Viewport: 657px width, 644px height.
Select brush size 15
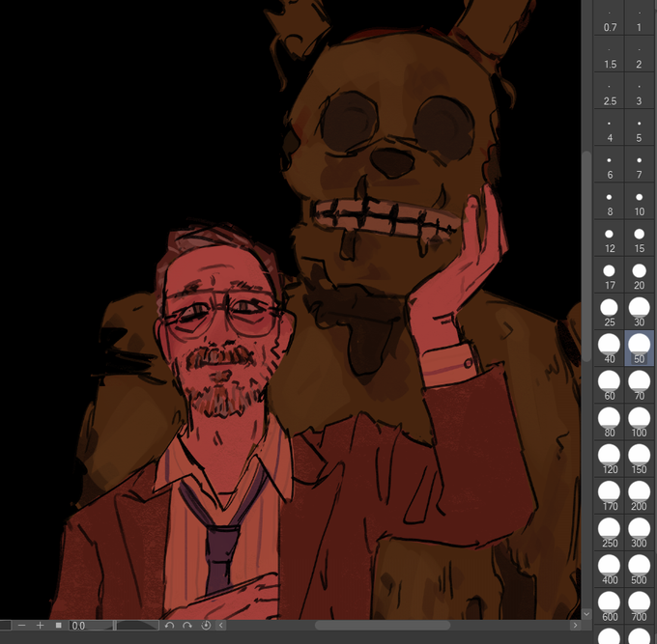(x=639, y=238)
